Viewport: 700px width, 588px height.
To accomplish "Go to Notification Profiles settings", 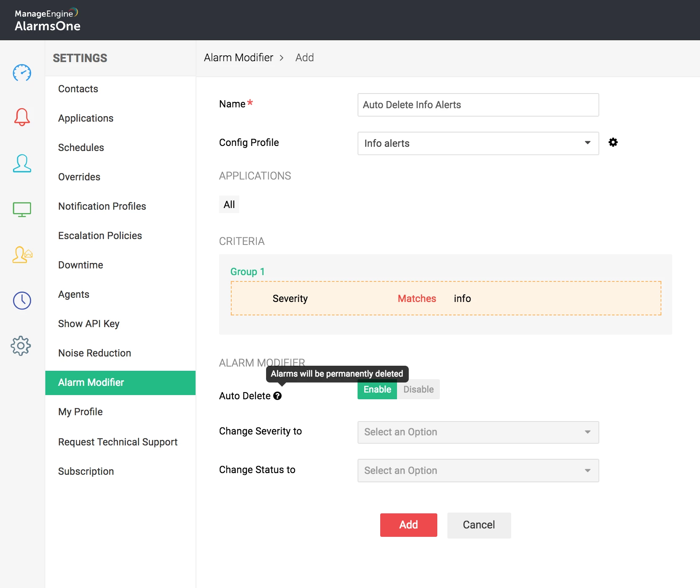I will click(102, 206).
